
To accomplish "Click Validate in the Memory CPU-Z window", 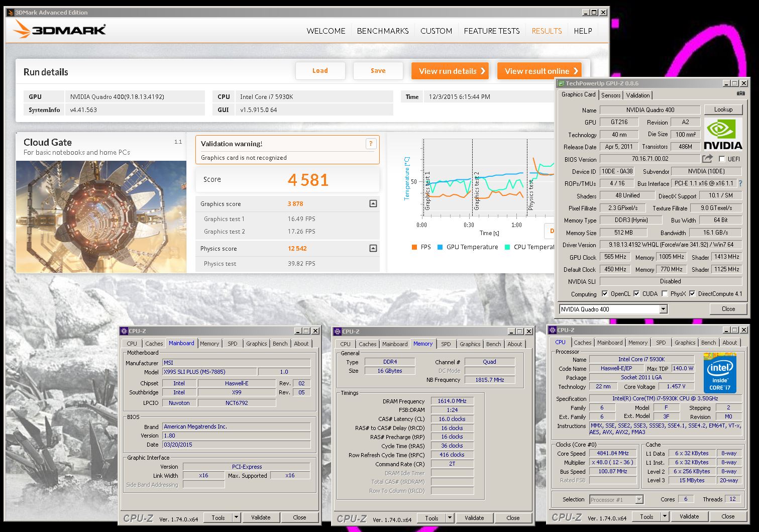I will (474, 518).
